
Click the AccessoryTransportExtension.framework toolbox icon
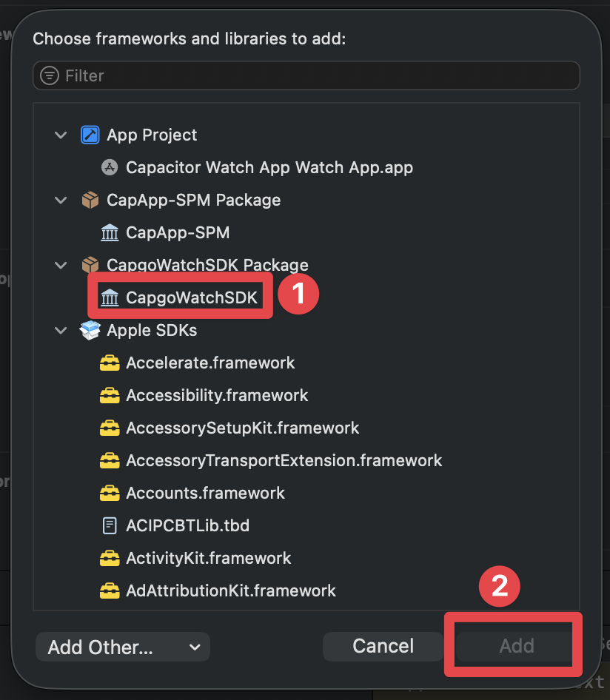coord(110,461)
